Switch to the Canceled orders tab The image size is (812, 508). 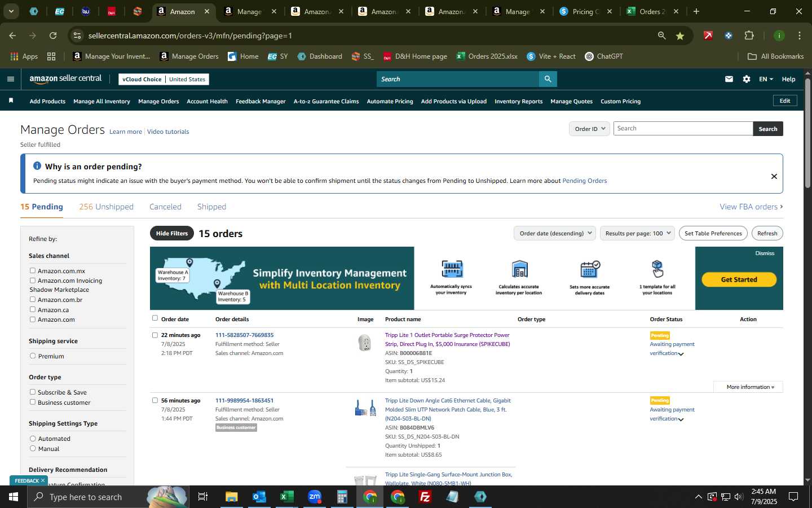pos(165,207)
